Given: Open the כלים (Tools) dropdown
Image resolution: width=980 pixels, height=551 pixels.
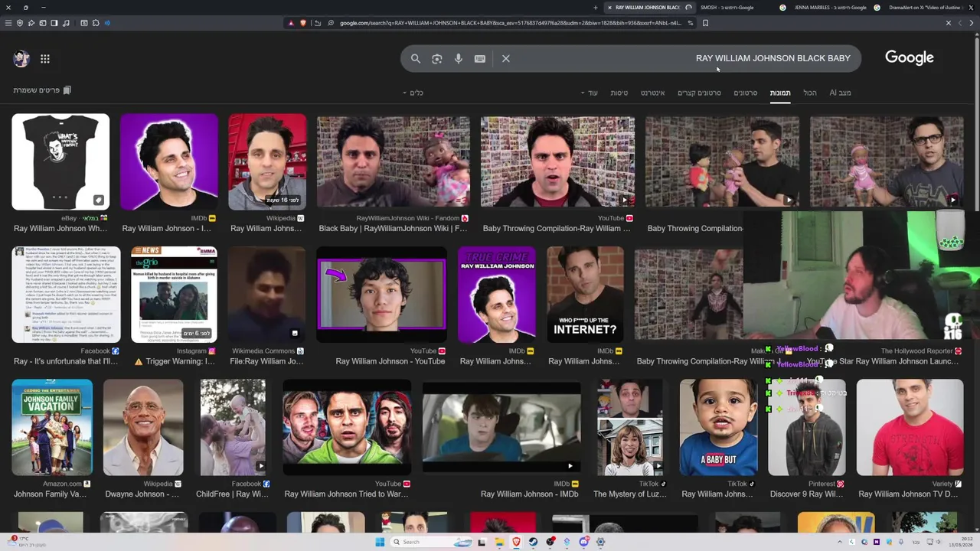Looking at the screenshot, I should (x=413, y=93).
